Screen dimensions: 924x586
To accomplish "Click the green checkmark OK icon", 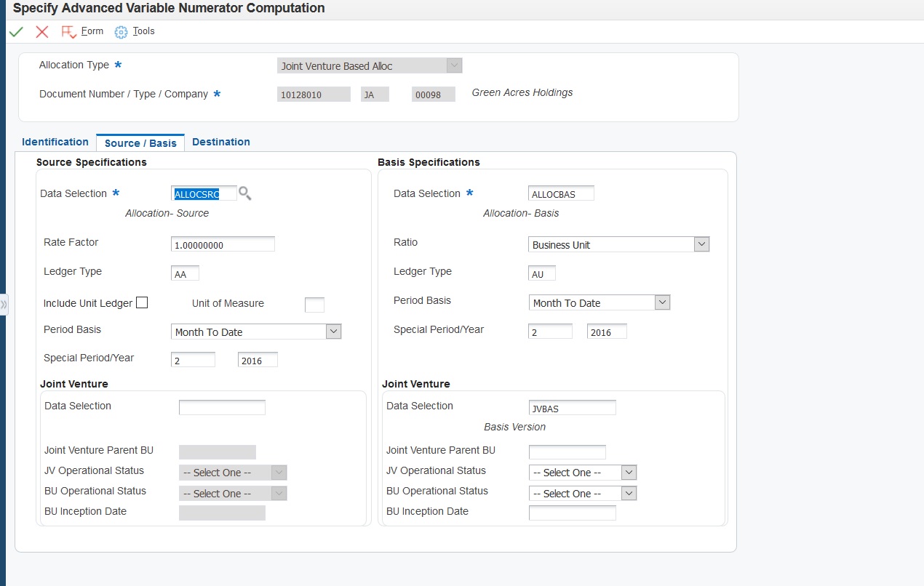I will pyautogui.click(x=16, y=32).
